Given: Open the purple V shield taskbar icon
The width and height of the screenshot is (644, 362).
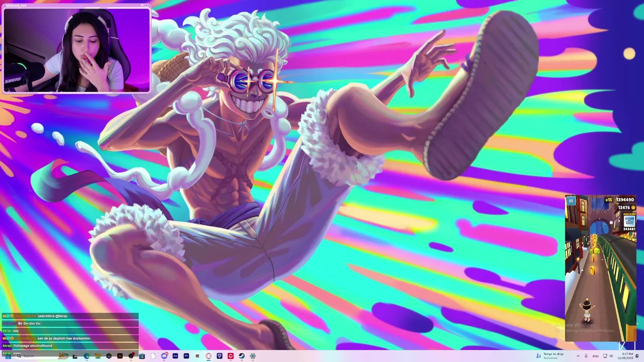Looking at the screenshot, I should click(x=219, y=356).
